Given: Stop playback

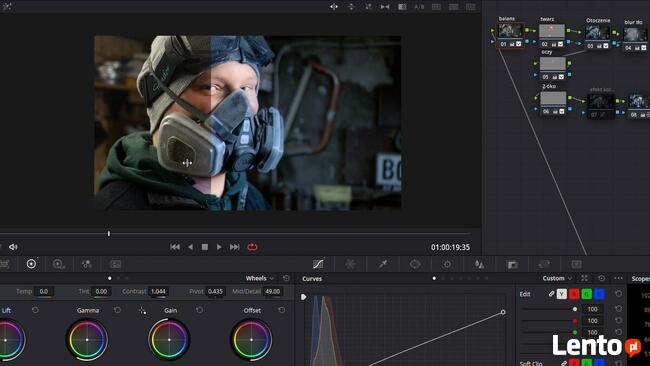Looking at the screenshot, I should [x=205, y=247].
